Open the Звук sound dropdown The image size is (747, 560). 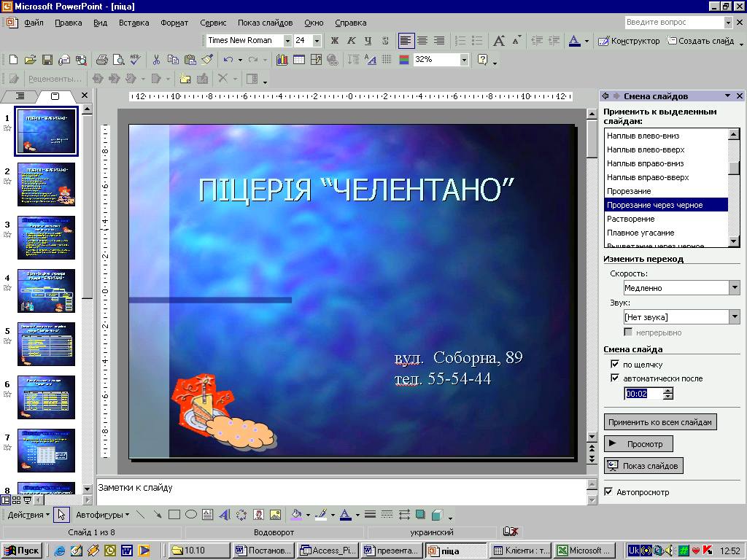coord(735,316)
